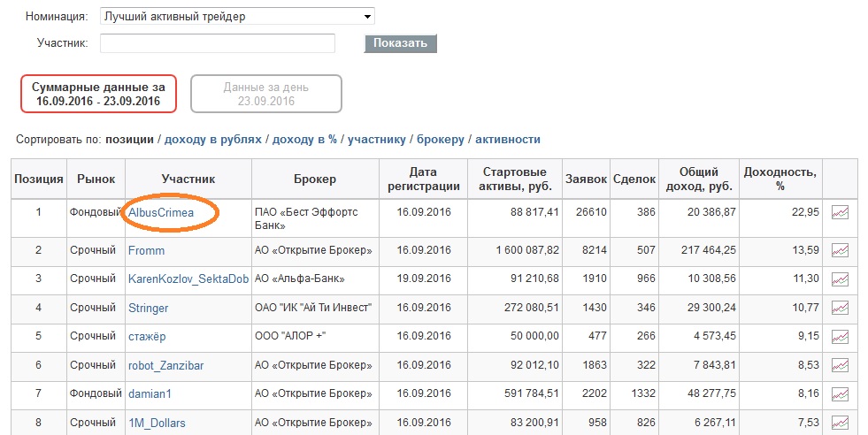Open chart icon for damian1 row
This screenshot has width=868, height=435.
click(x=840, y=394)
